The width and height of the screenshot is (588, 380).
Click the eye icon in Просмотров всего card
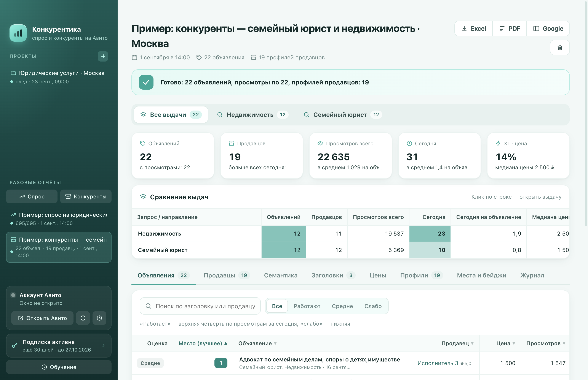coord(320,143)
